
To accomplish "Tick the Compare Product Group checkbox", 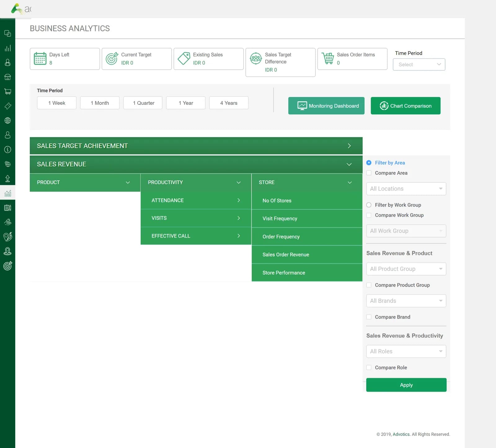I will pos(369,285).
